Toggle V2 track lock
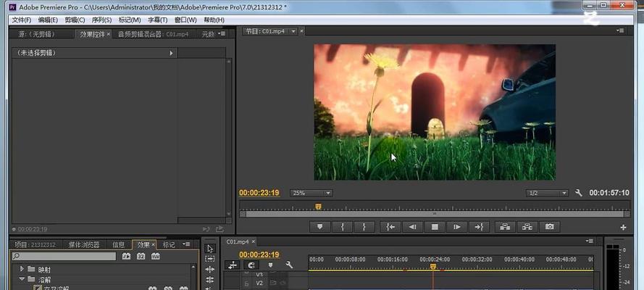Viewport: 644px width, 290px height. (246, 283)
